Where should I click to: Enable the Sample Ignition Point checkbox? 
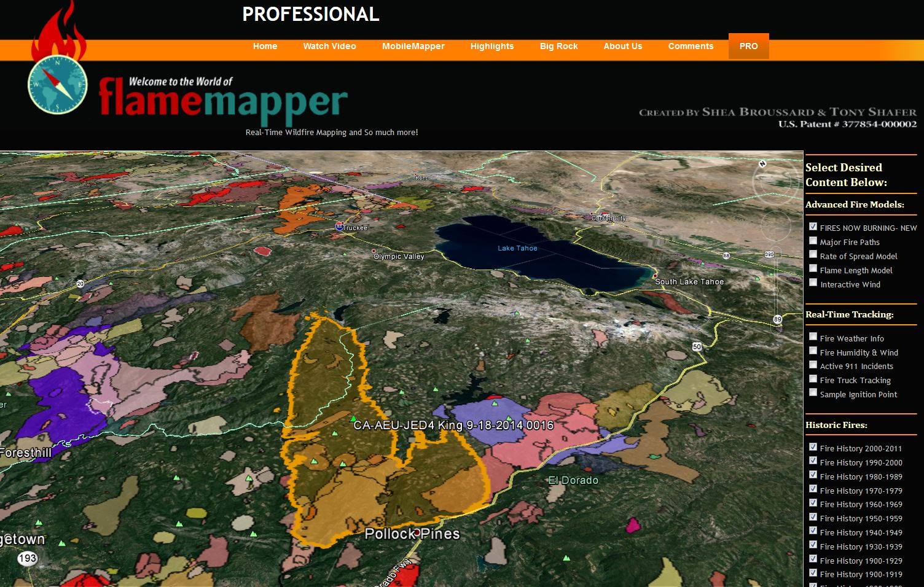pyautogui.click(x=813, y=393)
